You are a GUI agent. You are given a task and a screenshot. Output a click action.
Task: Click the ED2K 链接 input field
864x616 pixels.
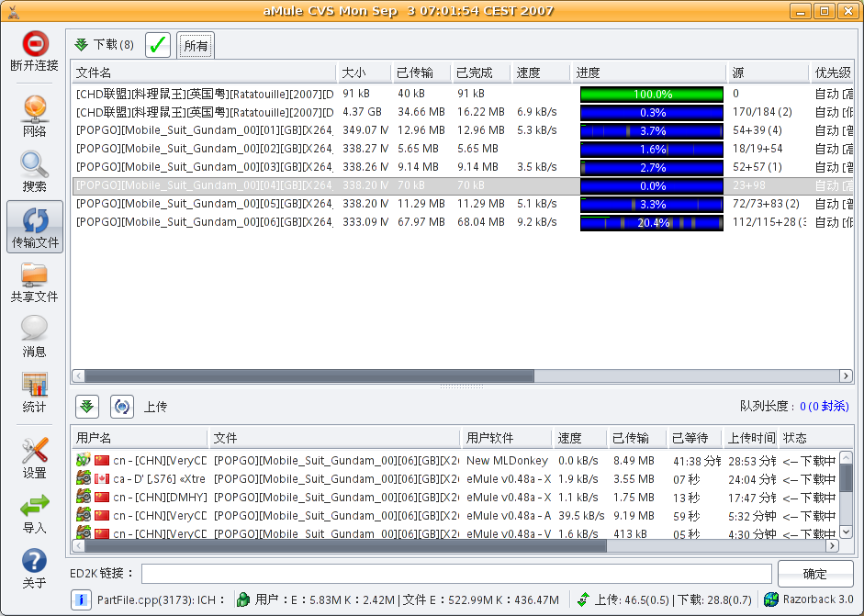456,574
